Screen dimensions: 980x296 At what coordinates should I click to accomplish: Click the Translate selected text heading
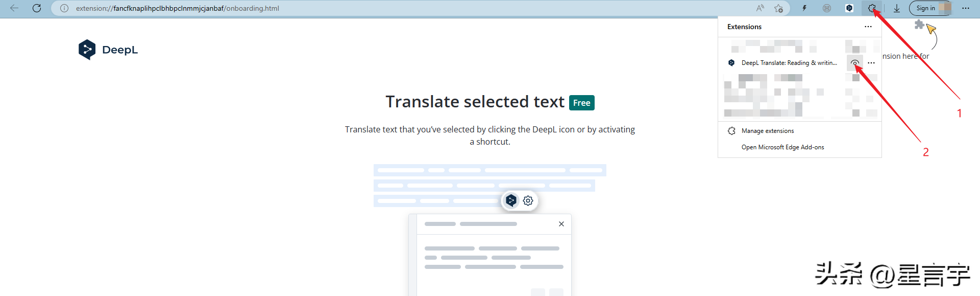pyautogui.click(x=475, y=102)
